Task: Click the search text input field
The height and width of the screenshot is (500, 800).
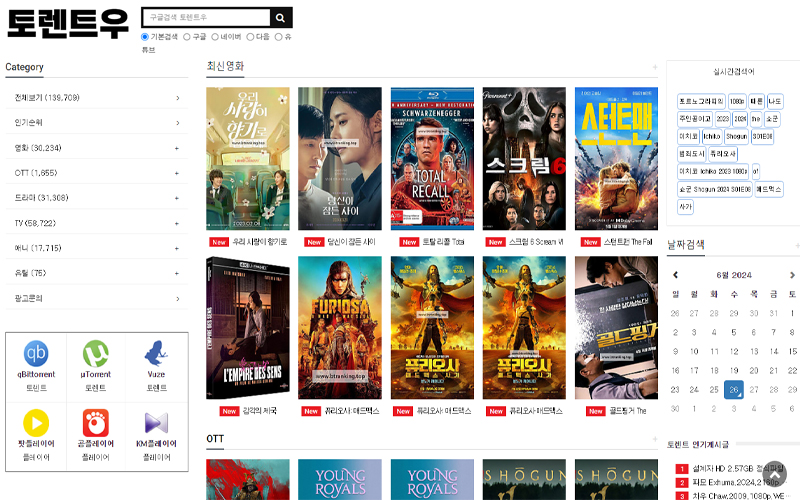Action: (x=206, y=17)
